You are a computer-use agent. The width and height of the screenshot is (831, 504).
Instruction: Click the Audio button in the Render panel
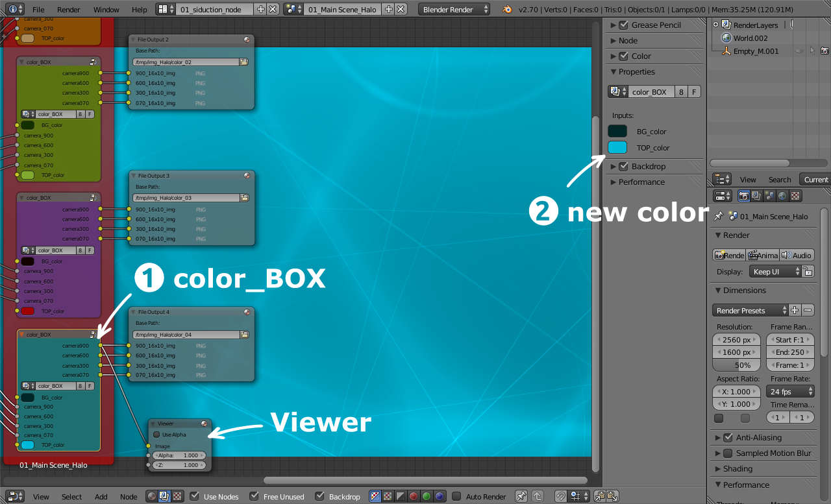click(x=797, y=255)
